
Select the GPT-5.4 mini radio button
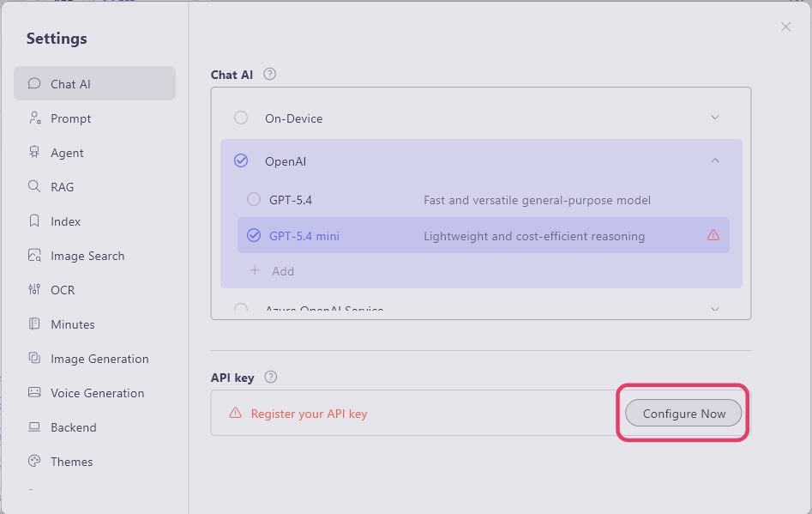(253, 236)
